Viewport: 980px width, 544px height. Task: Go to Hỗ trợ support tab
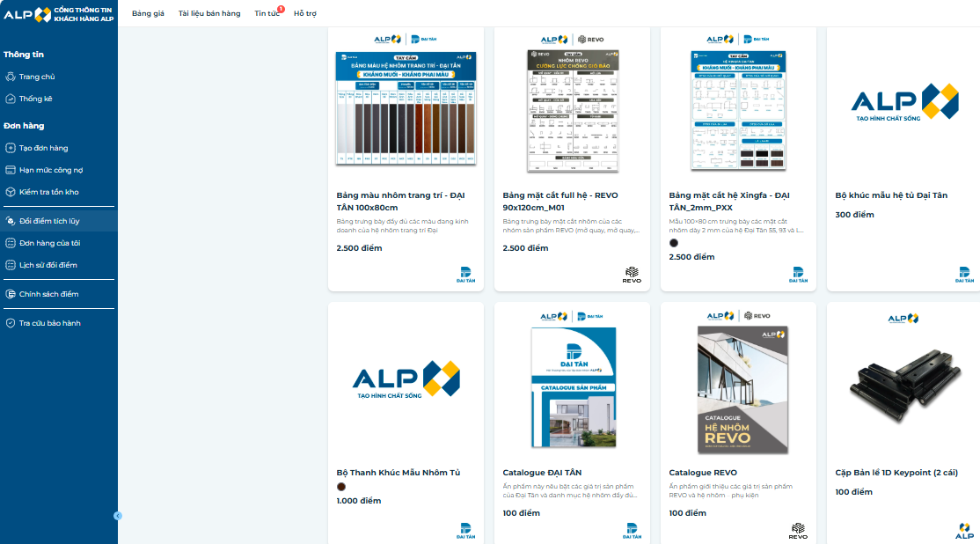[x=305, y=13]
